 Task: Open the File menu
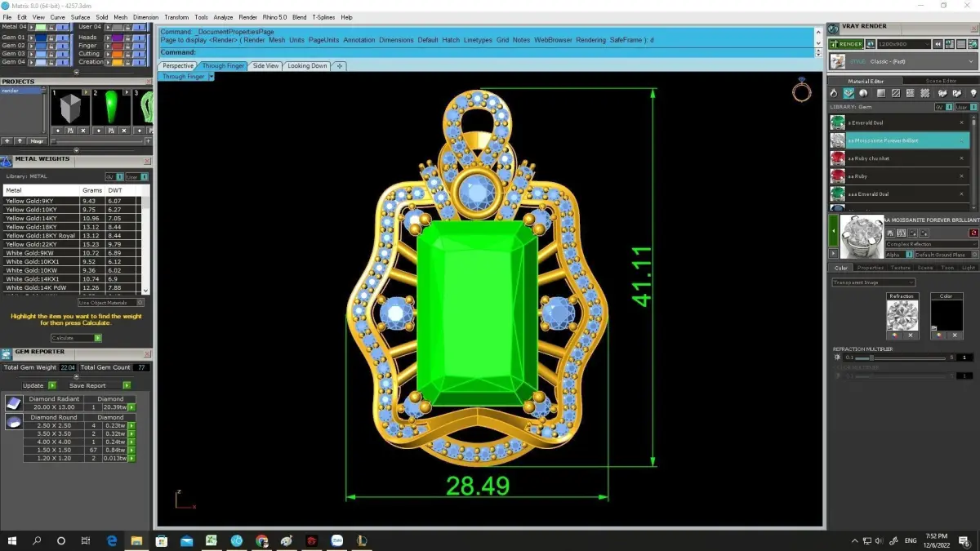(7, 17)
